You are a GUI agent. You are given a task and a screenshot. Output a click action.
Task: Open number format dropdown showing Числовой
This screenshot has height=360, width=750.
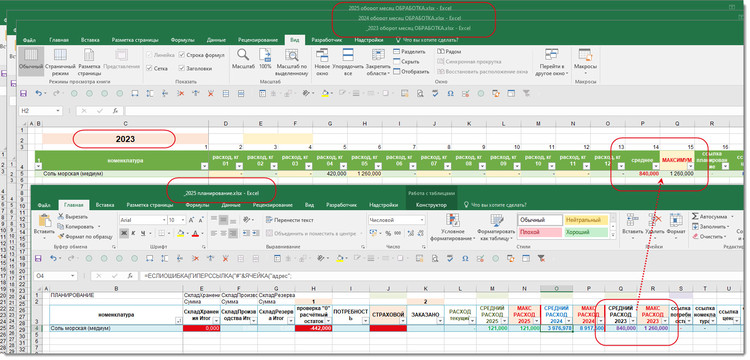[396, 220]
